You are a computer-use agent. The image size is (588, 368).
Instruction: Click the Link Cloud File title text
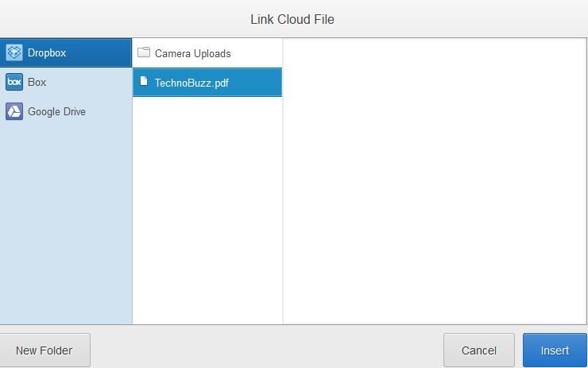(x=292, y=20)
